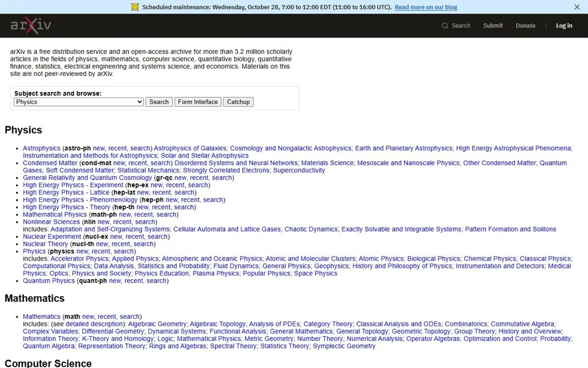The height and width of the screenshot is (368, 588).
Task: Click the Form Interface button
Action: pos(198,102)
